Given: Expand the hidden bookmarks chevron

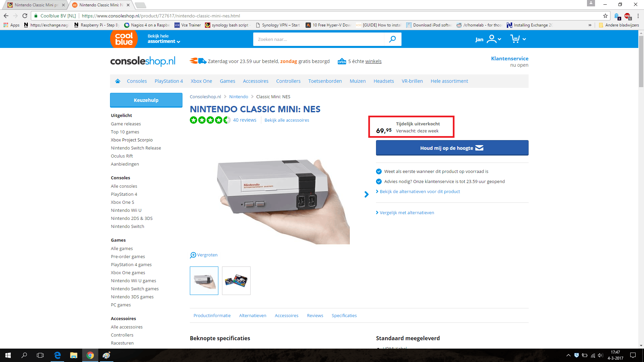Looking at the screenshot, I should [x=590, y=25].
